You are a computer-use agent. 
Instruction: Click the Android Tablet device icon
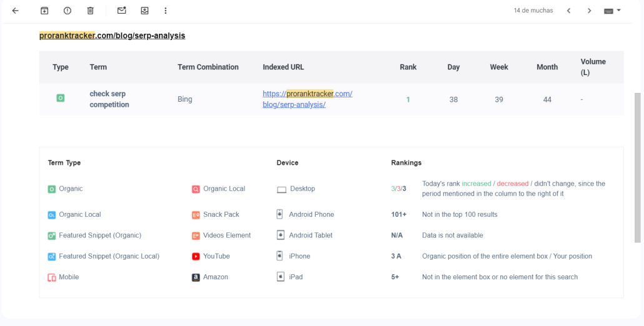[x=281, y=235]
